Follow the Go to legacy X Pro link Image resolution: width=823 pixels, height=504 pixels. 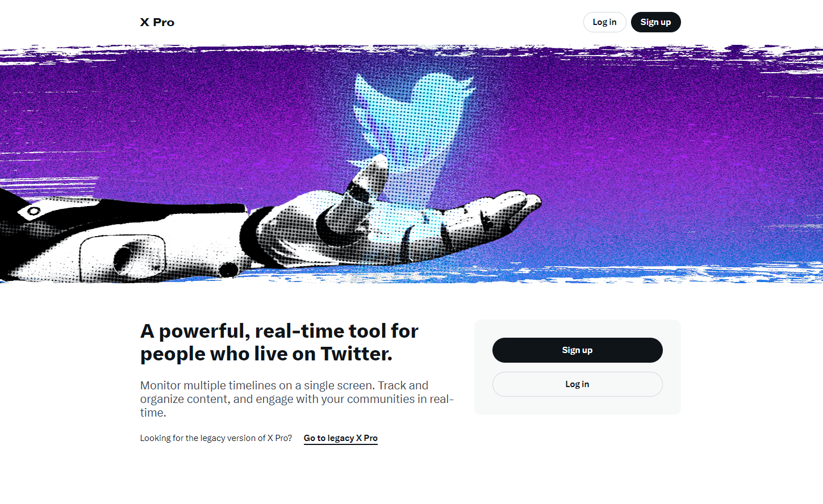[x=341, y=438]
